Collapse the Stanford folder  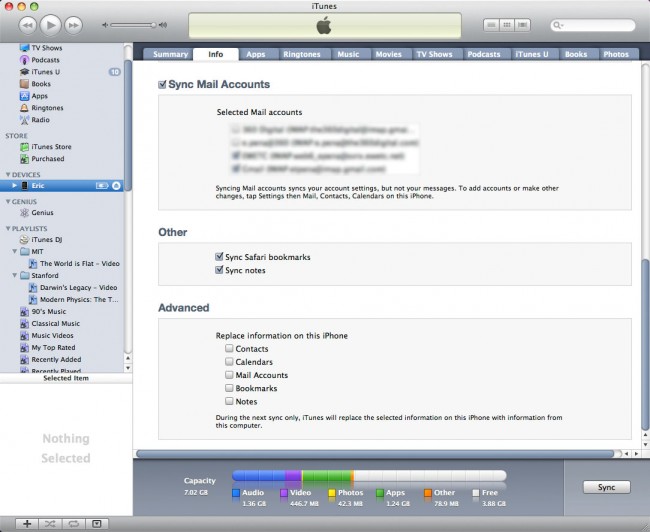(x=15, y=275)
